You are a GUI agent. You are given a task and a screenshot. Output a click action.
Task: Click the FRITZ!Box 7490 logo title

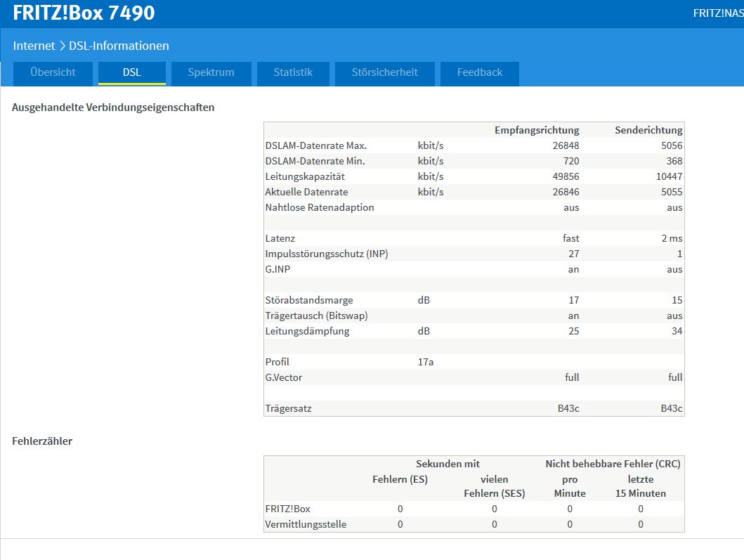84,13
